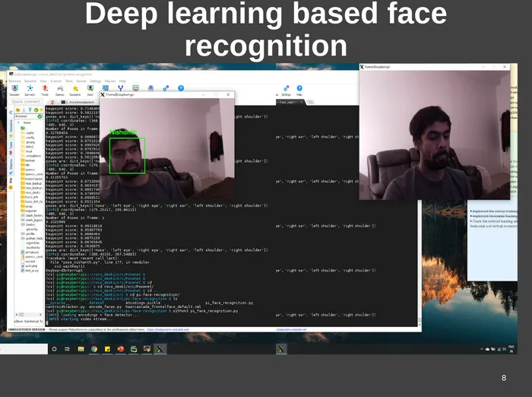Screen dimensions: 532x397
Task: Click the horizontal scrollbar under file list
Action: click(29, 314)
